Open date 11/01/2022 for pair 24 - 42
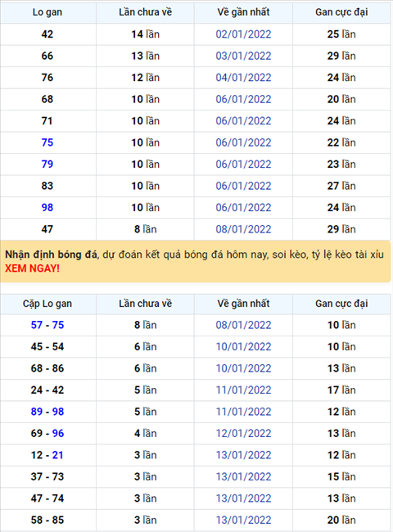This screenshot has width=393, height=532. tap(243, 390)
